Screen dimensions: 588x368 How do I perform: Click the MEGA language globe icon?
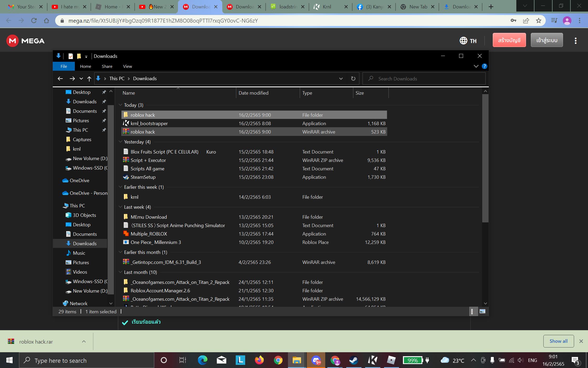(463, 40)
